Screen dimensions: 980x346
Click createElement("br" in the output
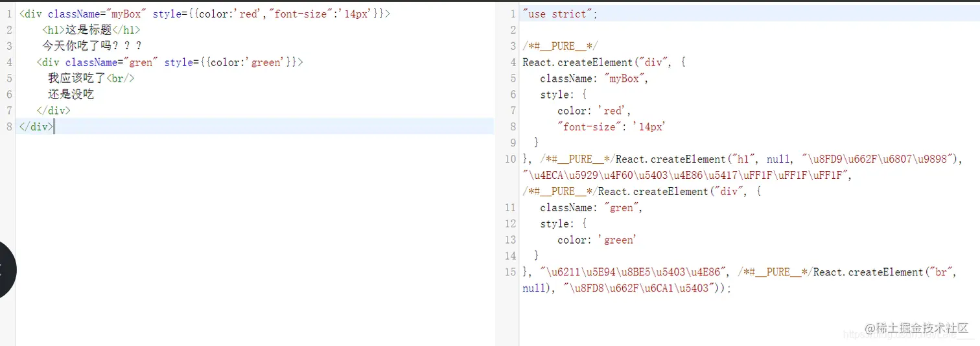pyautogui.click(x=884, y=273)
